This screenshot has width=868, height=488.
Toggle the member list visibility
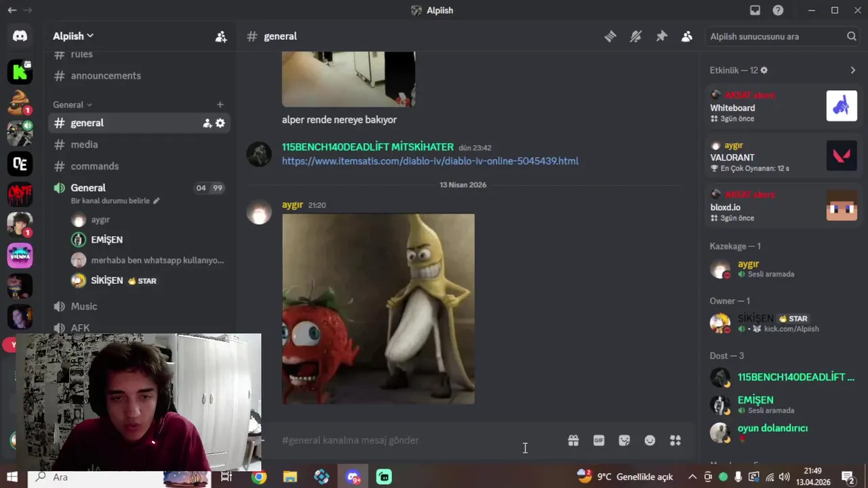[x=687, y=37]
